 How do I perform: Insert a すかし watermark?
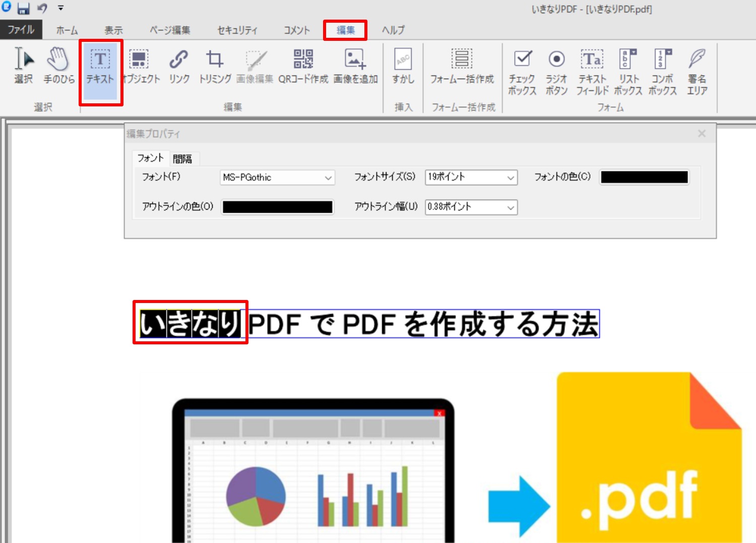click(x=403, y=66)
